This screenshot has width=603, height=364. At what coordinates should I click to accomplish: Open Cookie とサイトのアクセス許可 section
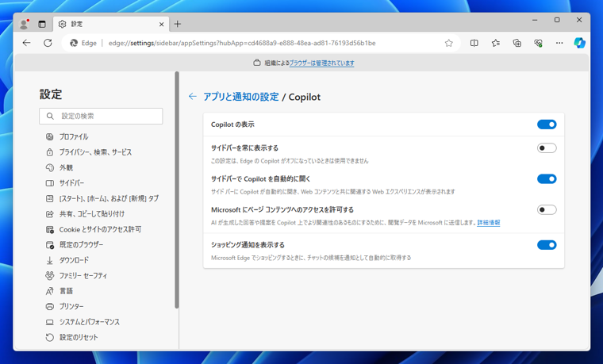(x=101, y=229)
